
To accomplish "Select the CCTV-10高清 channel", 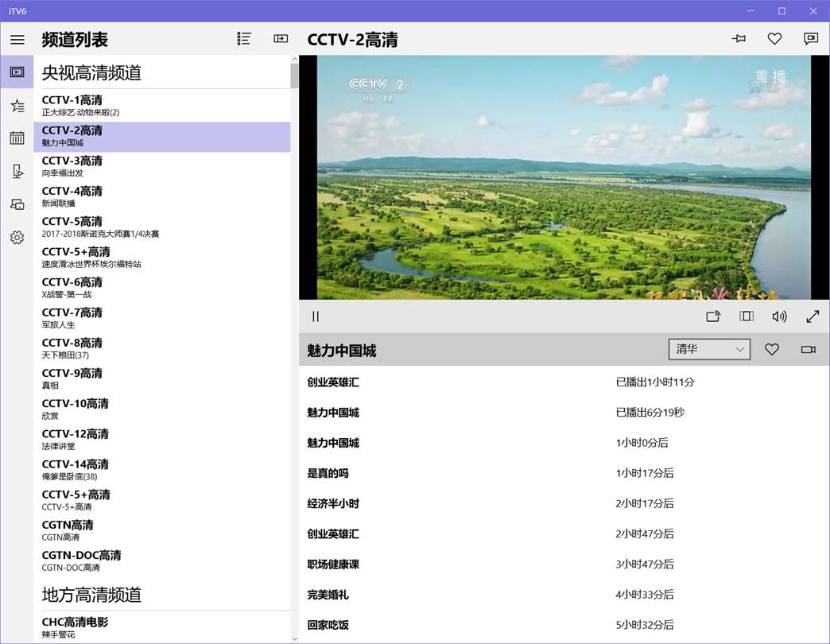I will tap(162, 409).
